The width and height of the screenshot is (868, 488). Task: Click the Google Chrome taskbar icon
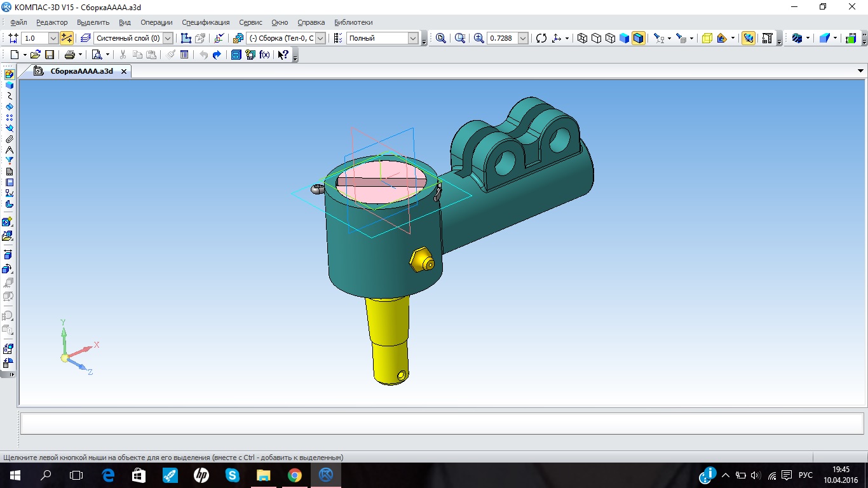(294, 475)
